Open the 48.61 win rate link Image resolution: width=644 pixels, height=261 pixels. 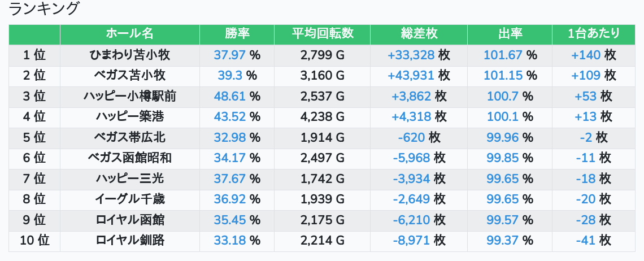click(x=230, y=96)
